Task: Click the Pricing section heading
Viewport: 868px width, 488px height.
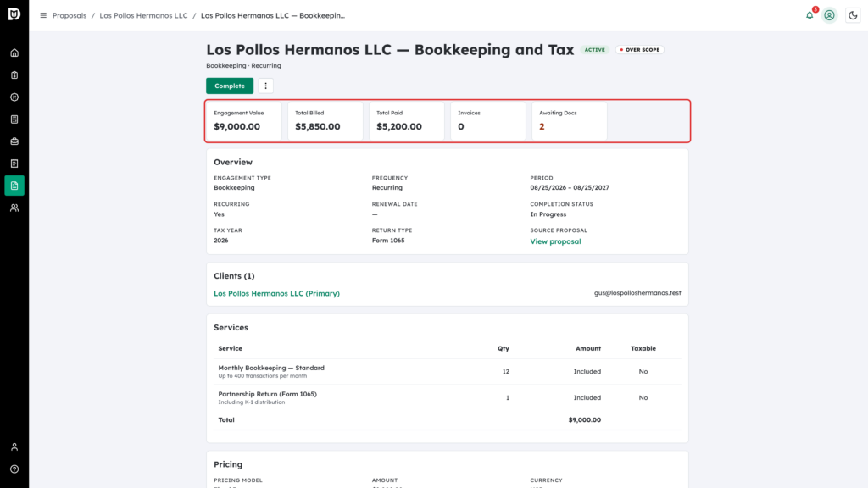Action: [x=228, y=464]
